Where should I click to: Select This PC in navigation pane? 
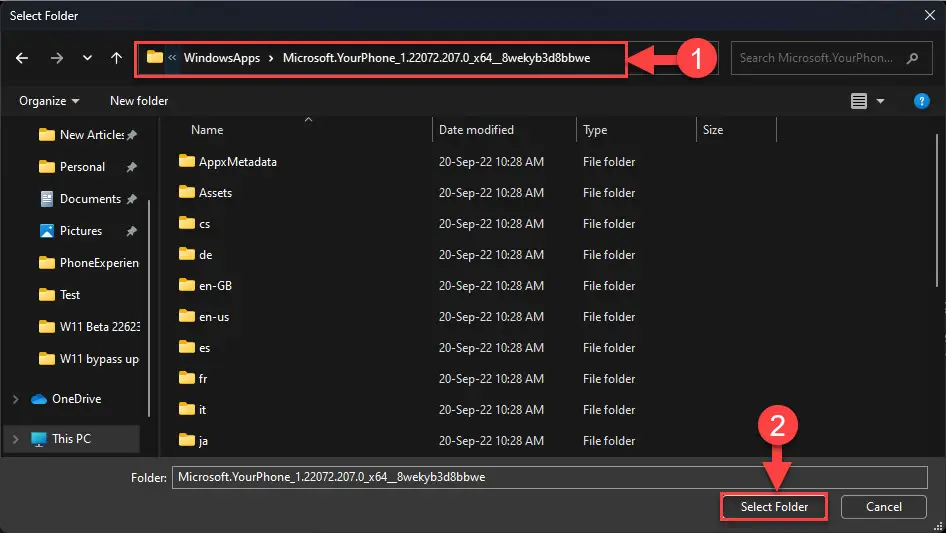(71, 439)
